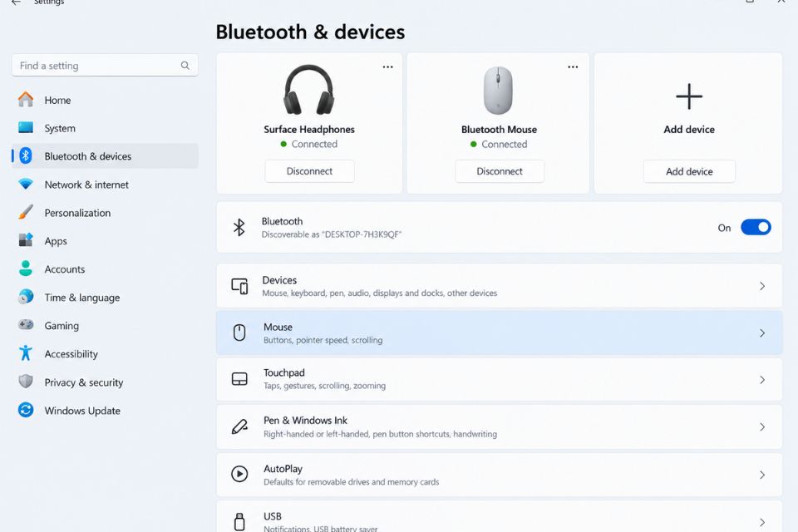
Task: Click the Windows Update sync icon
Action: click(26, 410)
